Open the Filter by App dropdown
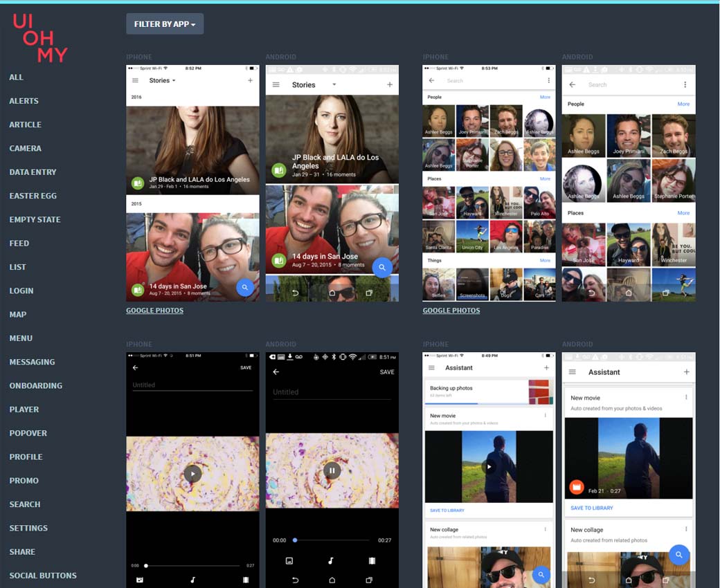 click(x=165, y=24)
